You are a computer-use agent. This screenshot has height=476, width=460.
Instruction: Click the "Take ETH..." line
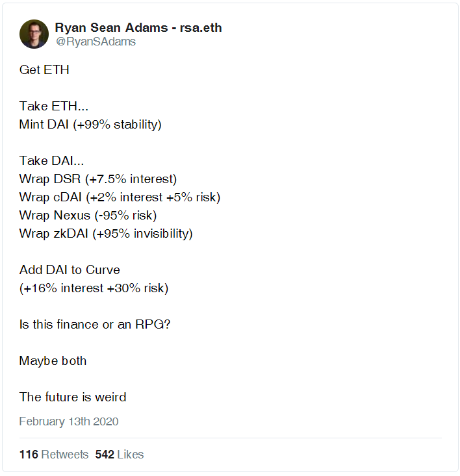[54, 106]
